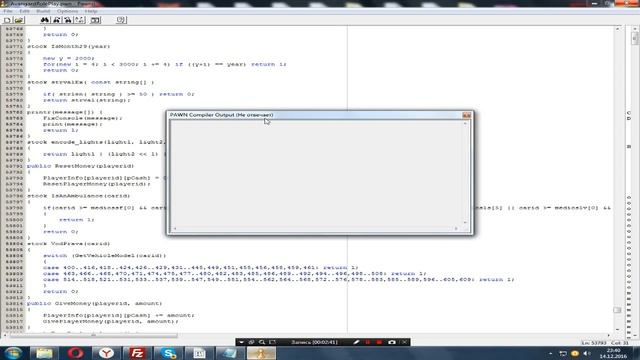This screenshot has height=360, width=640.
Task: Click the line 'stock VodPrava(carid)'
Action: pos(69,244)
